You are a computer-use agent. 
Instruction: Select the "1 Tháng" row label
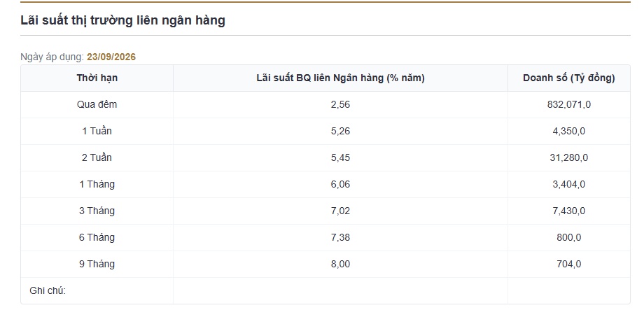coord(97,184)
